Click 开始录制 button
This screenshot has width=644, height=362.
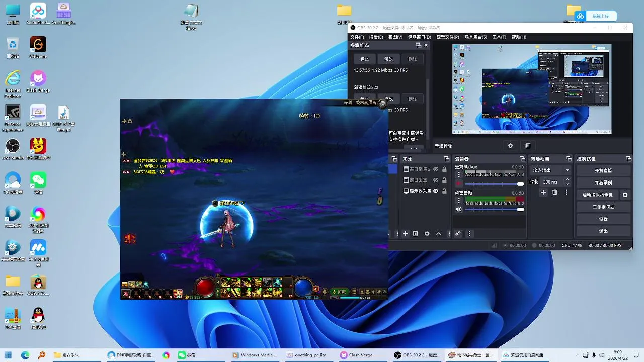point(603,183)
